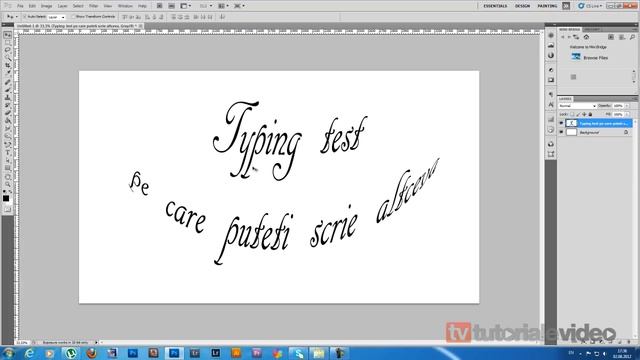The image size is (640, 360).
Task: Click the Mini Bridge home icon
Action: [587, 37]
